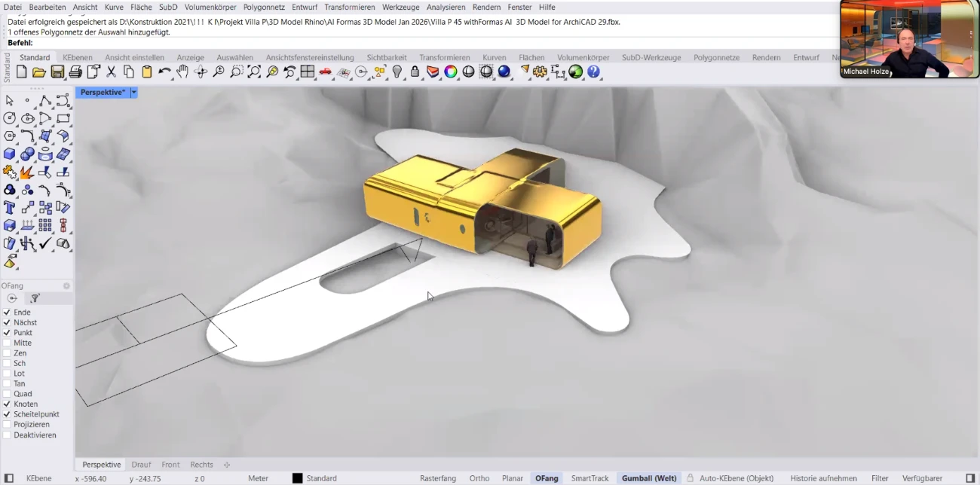Enable the Mitte object snap checkbox
This screenshot has height=485, width=980.
click(7, 343)
